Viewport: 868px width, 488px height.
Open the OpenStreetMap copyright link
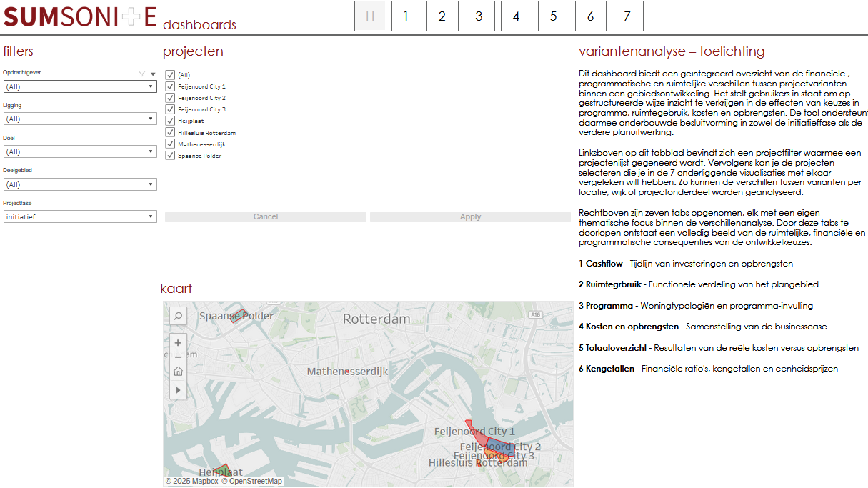click(x=254, y=481)
